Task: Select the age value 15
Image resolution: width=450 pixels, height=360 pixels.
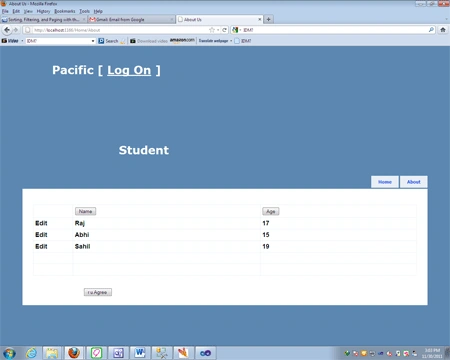Action: [266, 235]
